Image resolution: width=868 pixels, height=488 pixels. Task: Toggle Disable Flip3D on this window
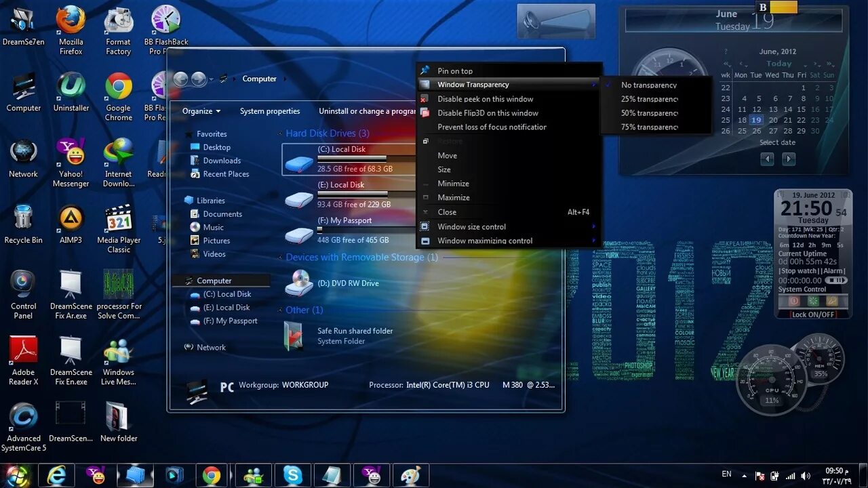pos(509,113)
